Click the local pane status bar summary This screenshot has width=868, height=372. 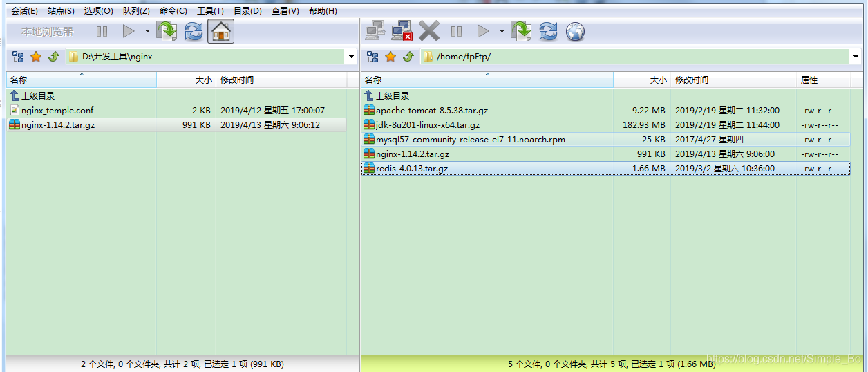[182, 364]
